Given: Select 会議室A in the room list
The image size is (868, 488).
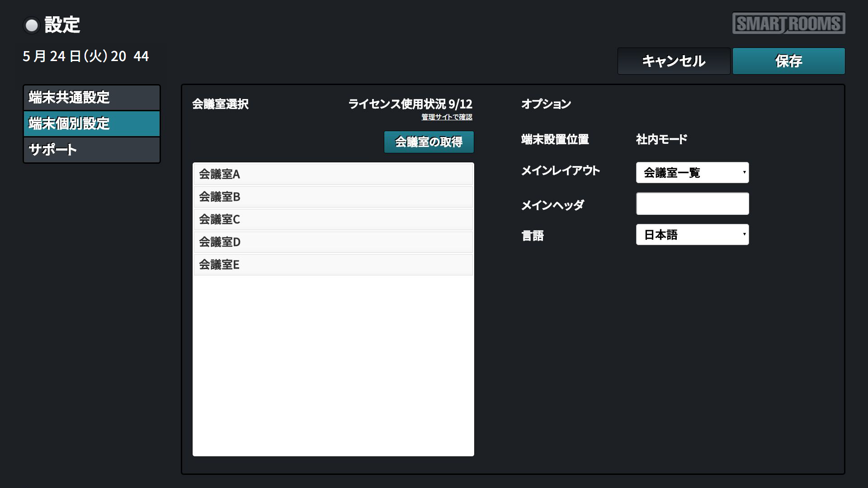Looking at the screenshot, I should point(333,174).
